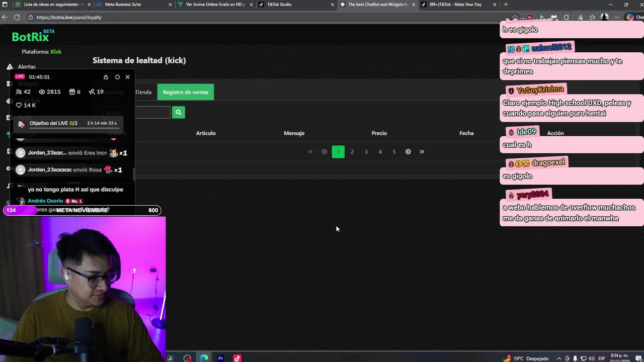
Task: Lock the TikTok live overlay panel
Action: click(x=106, y=77)
